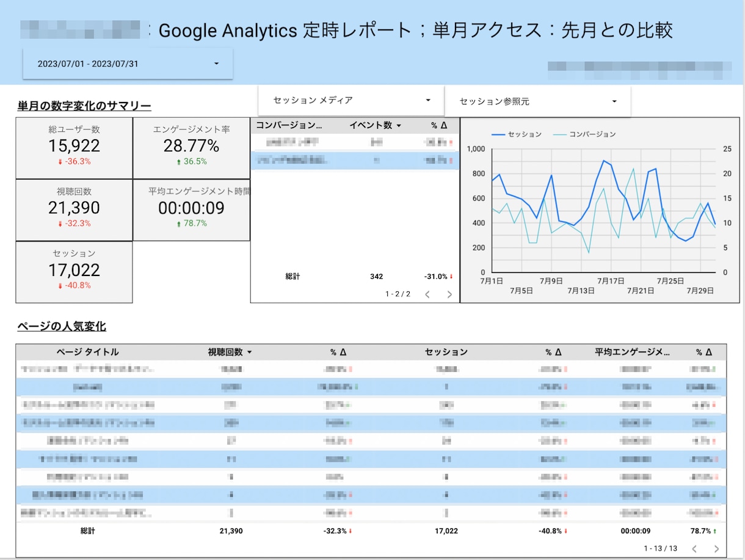
Task: Click the 36.5% change under エンゲージメント率
Action: click(191, 162)
